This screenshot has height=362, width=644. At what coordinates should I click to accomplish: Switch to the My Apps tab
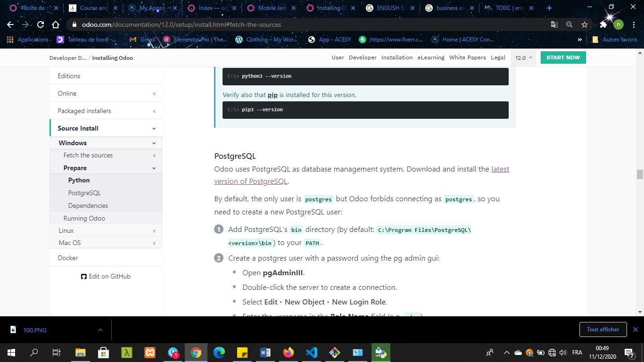click(x=152, y=8)
